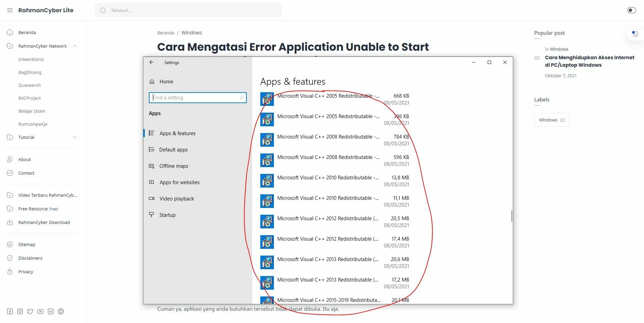The image size is (644, 323).
Task: Open Disclaimers shield icon
Action: (x=10, y=258)
